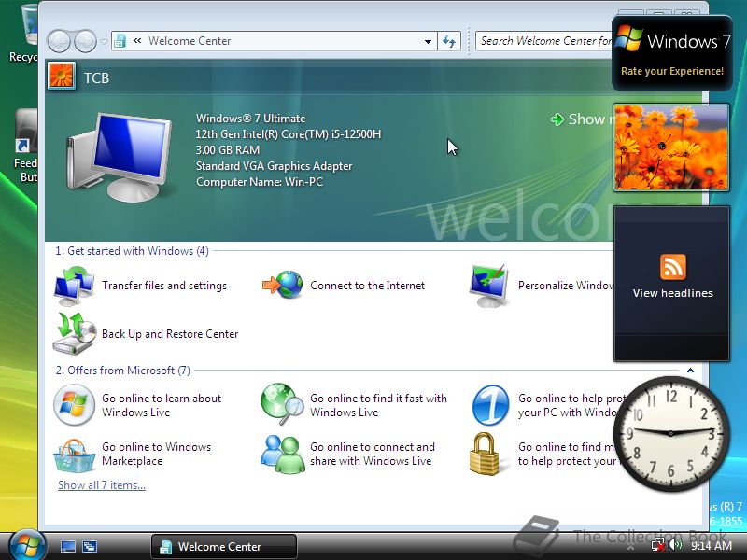The width and height of the screenshot is (747, 560).
Task: Click the Standard VGA Graphics Adapter text
Action: [274, 166]
